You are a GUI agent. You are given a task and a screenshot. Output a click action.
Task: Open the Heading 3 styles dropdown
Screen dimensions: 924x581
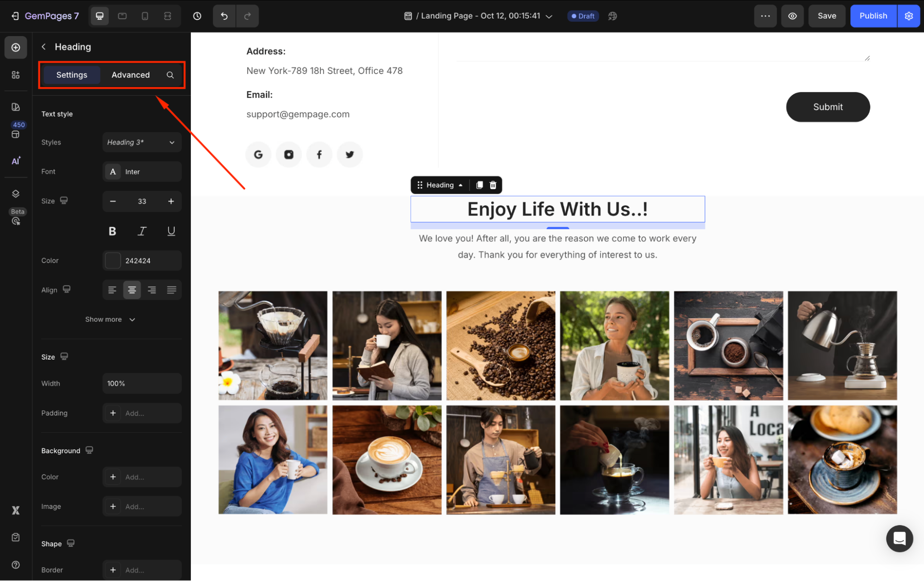click(141, 142)
